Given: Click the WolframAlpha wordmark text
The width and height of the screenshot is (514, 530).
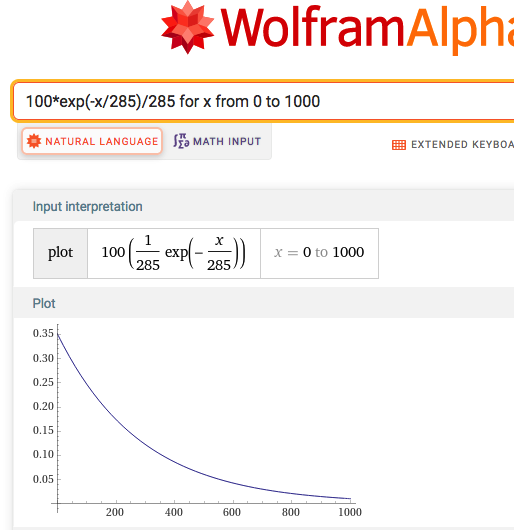Looking at the screenshot, I should [368, 28].
